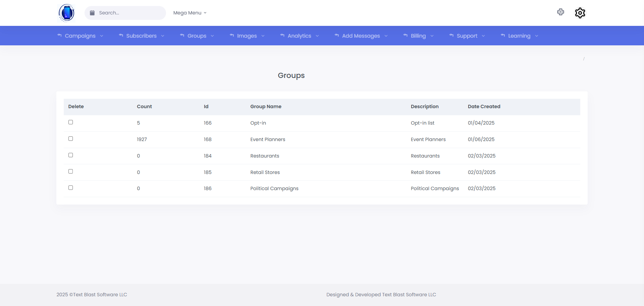Expand the Support chevron
The width and height of the screenshot is (644, 306).
[483, 36]
